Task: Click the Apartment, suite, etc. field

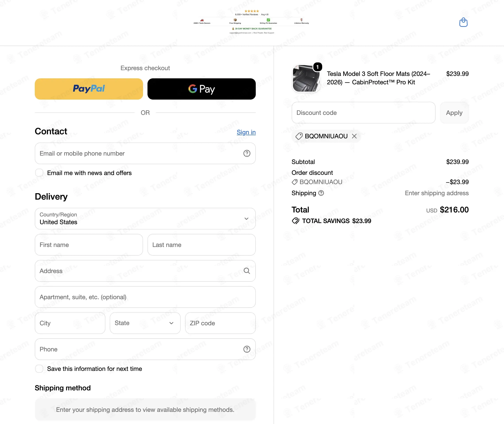Action: point(145,297)
